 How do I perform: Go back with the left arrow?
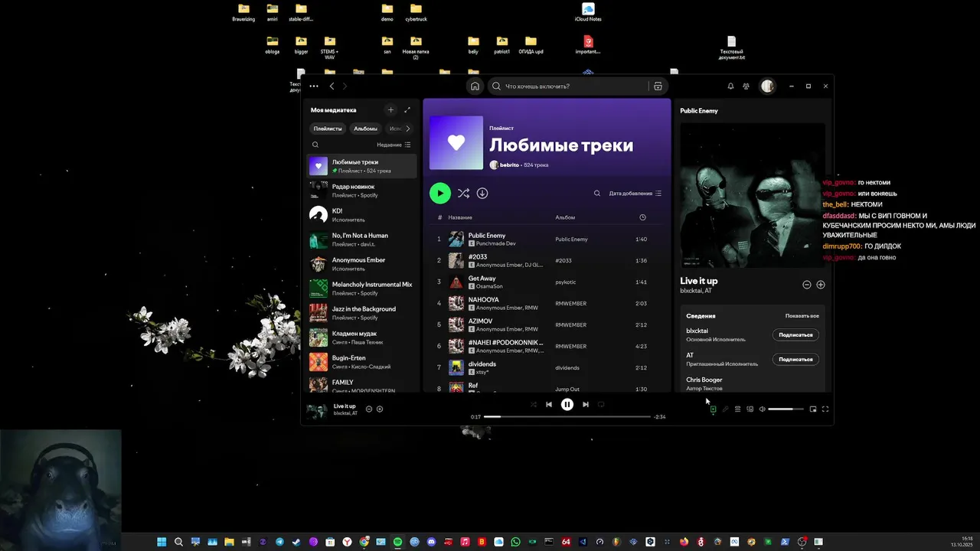332,86
